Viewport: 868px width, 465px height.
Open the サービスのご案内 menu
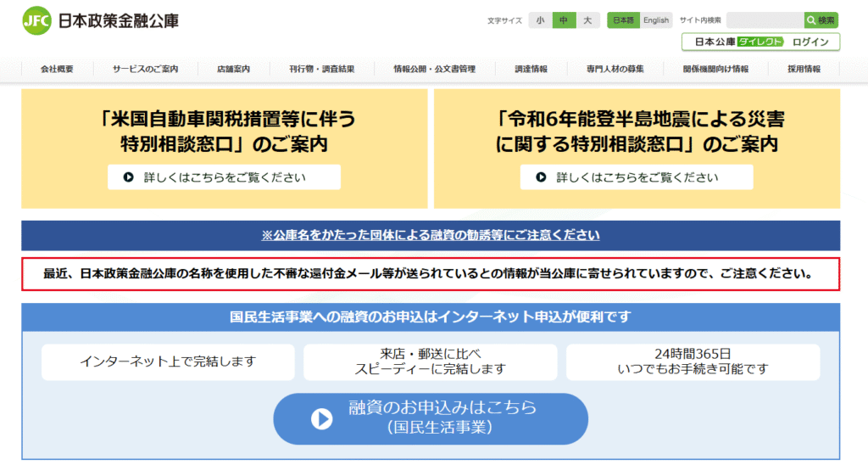pyautogui.click(x=145, y=70)
